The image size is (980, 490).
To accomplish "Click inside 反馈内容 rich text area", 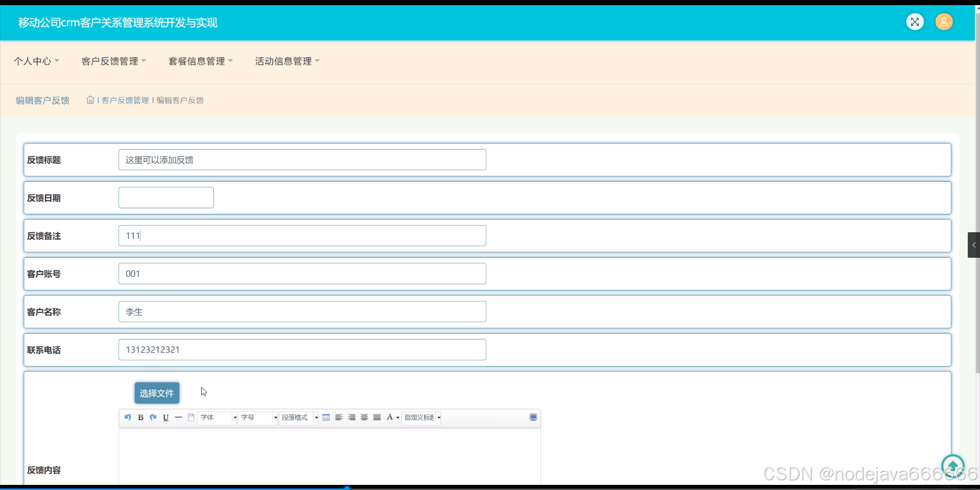I will point(330,456).
